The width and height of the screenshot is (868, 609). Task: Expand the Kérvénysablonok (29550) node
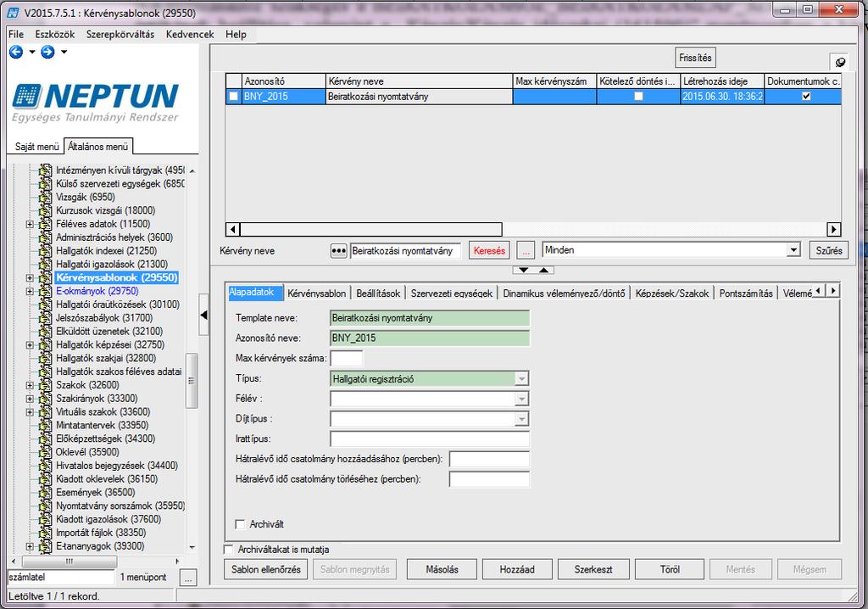pyautogui.click(x=30, y=278)
